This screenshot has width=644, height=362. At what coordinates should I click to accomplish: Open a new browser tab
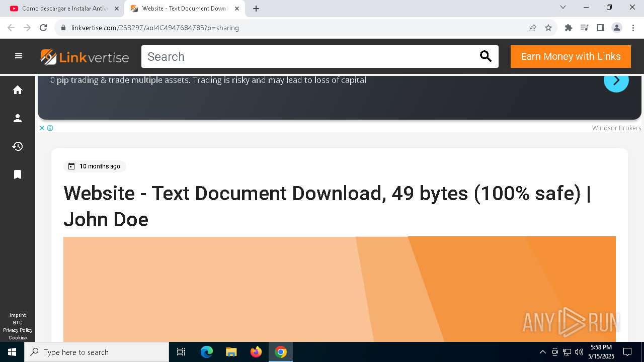(x=256, y=9)
